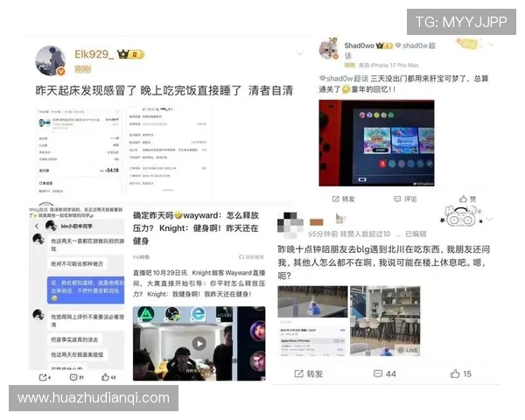Tap the small cat badge beside the orange block
Image resolution: width=525 pixels, height=420 pixels.
[340, 219]
